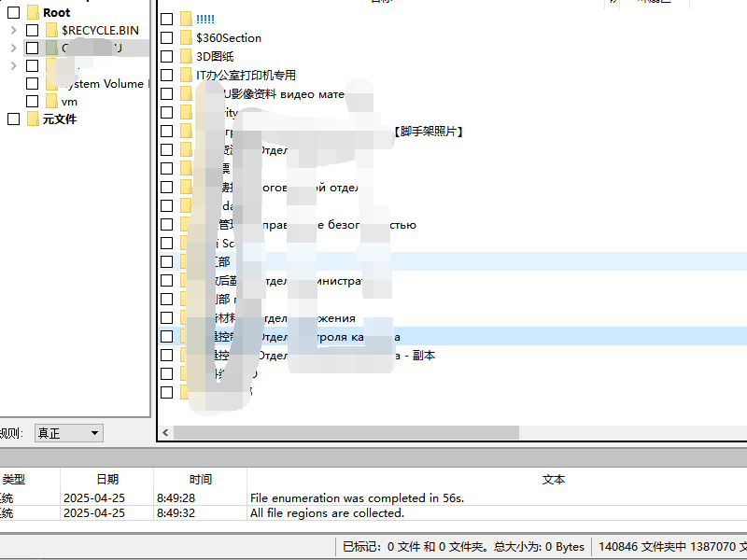Click the 文本 column header
This screenshot has width=747, height=560.
[497, 479]
